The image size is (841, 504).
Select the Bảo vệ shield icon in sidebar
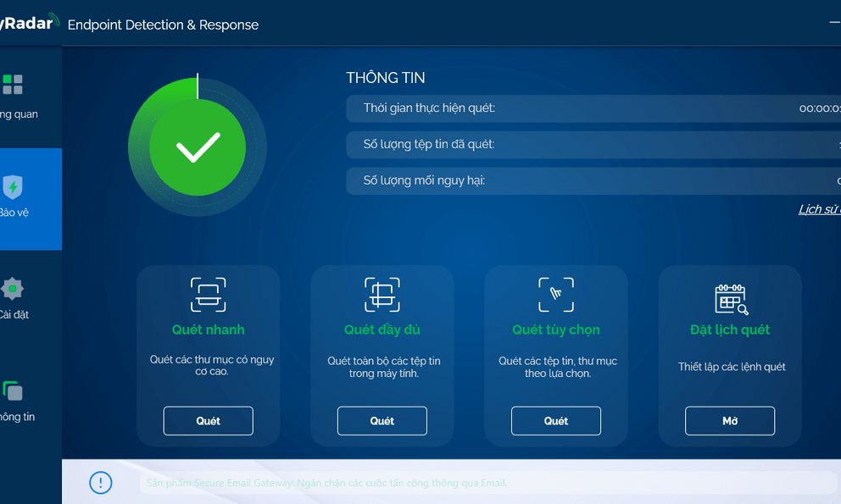click(12, 186)
